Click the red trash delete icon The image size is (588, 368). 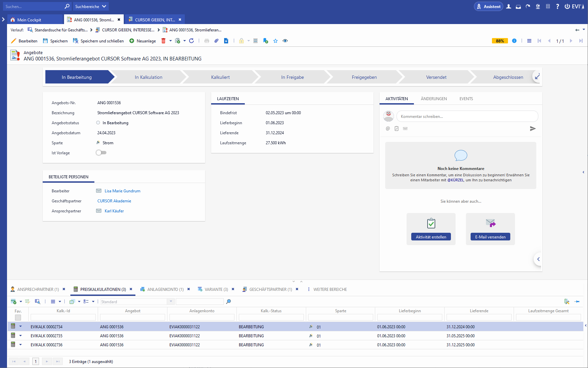pos(163,41)
